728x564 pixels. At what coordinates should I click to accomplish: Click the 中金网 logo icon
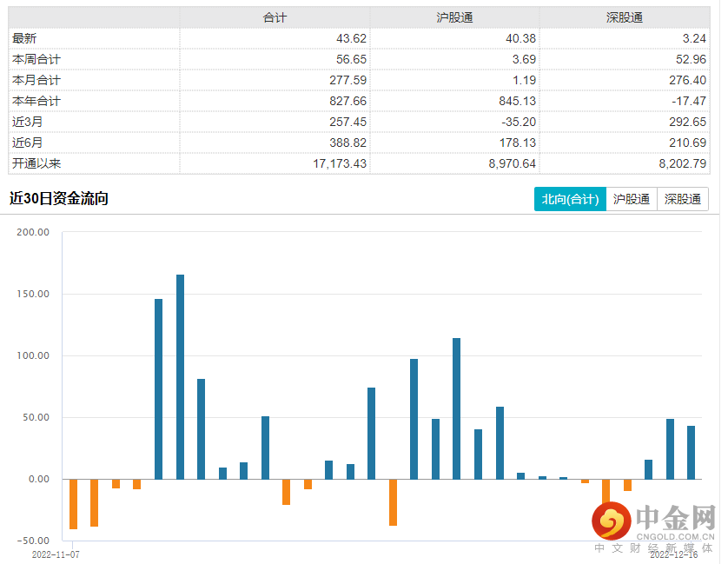612,522
